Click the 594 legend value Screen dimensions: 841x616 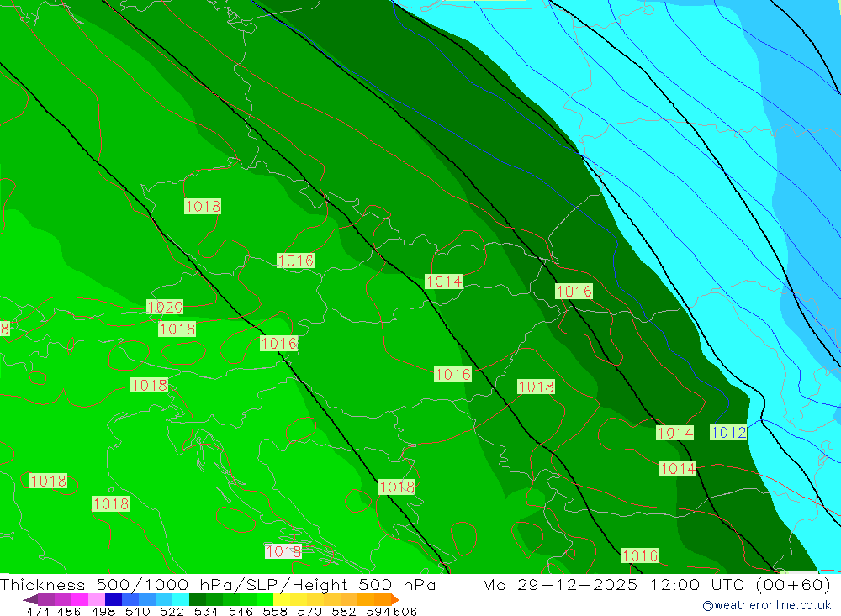tap(378, 611)
